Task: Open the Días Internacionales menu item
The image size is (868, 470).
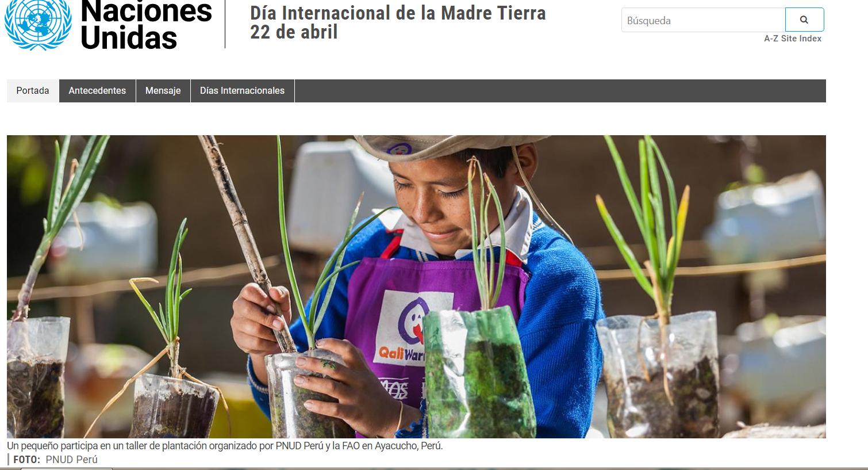Action: click(x=242, y=91)
